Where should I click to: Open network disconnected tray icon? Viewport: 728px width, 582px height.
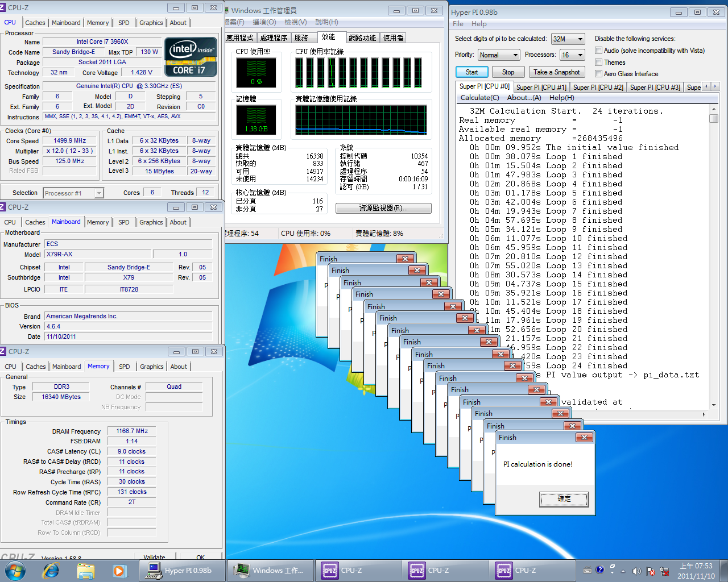pos(663,571)
